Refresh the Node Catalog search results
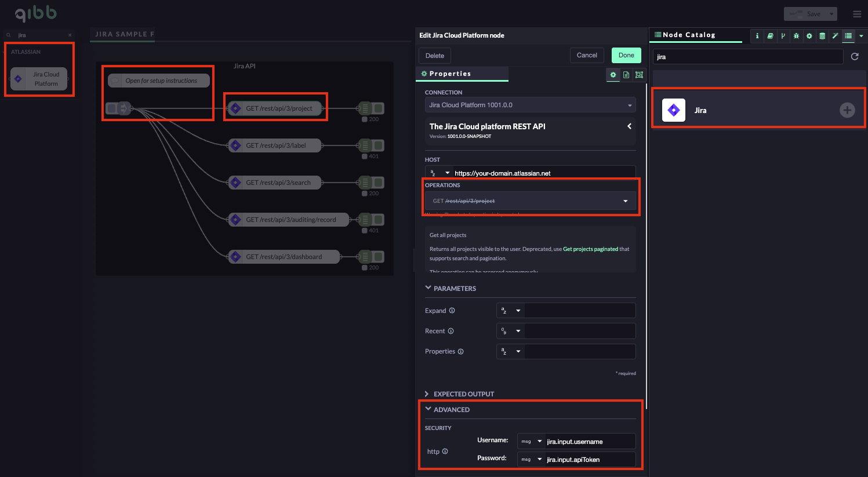868x477 pixels. point(854,57)
